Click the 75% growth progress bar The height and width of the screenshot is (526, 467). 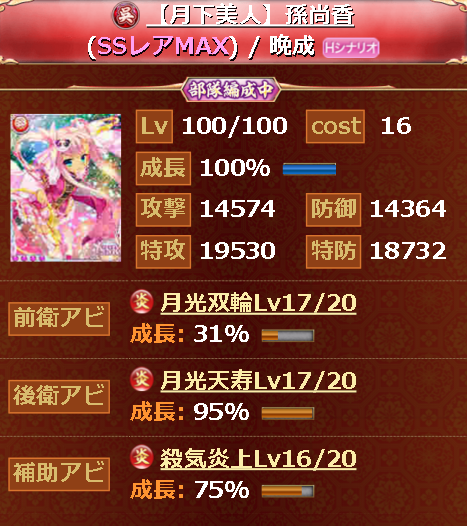(x=288, y=491)
